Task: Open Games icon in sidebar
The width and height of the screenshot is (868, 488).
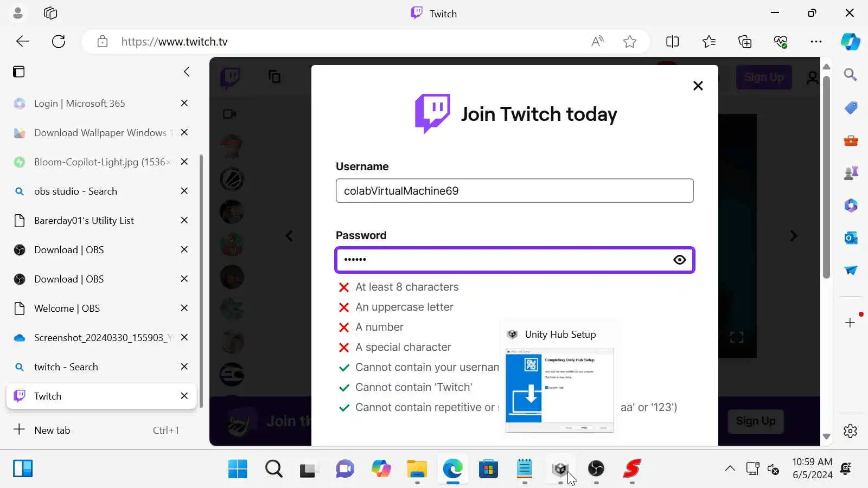Action: click(851, 172)
